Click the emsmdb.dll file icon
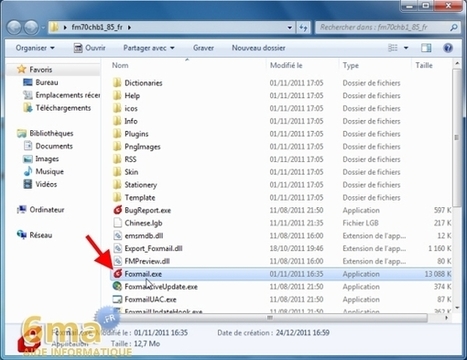467x360 pixels. click(117, 236)
